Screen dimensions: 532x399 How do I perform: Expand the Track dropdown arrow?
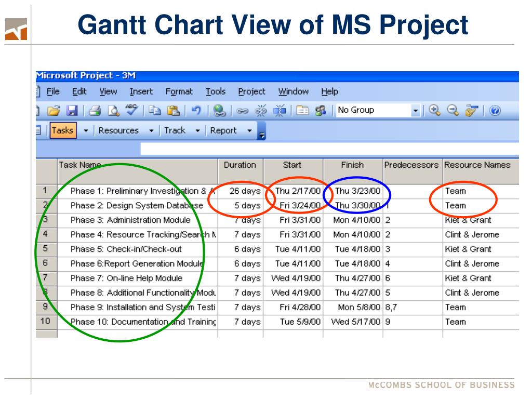(197, 130)
